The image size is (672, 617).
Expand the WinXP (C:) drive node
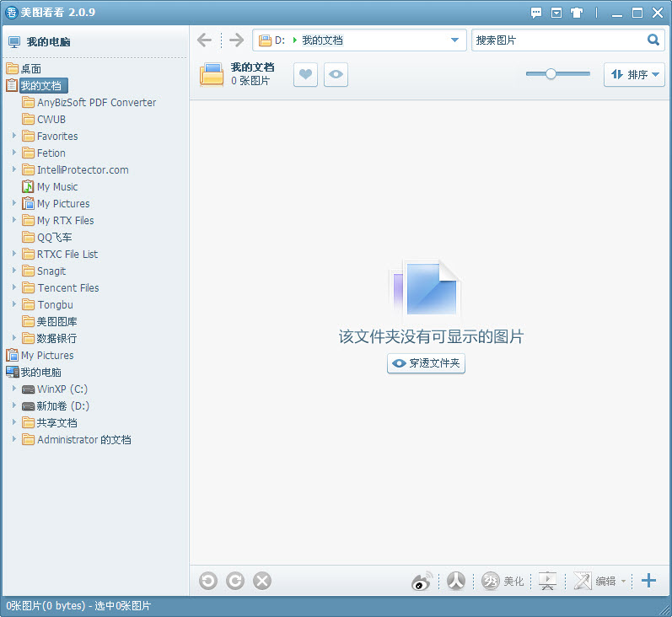click(x=14, y=389)
